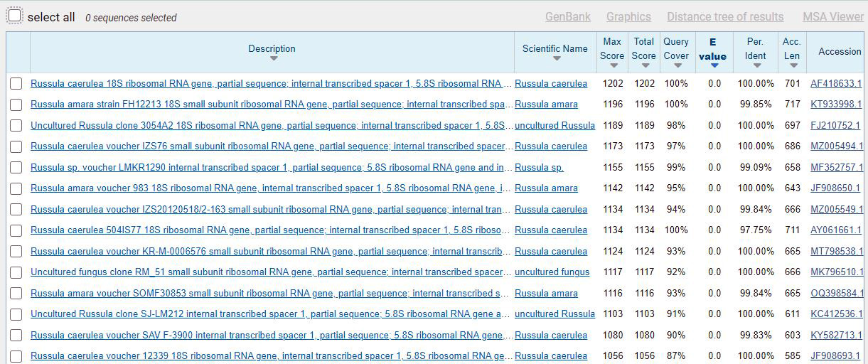The width and height of the screenshot is (868, 364).
Task: Sort by Query Cover arrow
Action: coord(677,66)
